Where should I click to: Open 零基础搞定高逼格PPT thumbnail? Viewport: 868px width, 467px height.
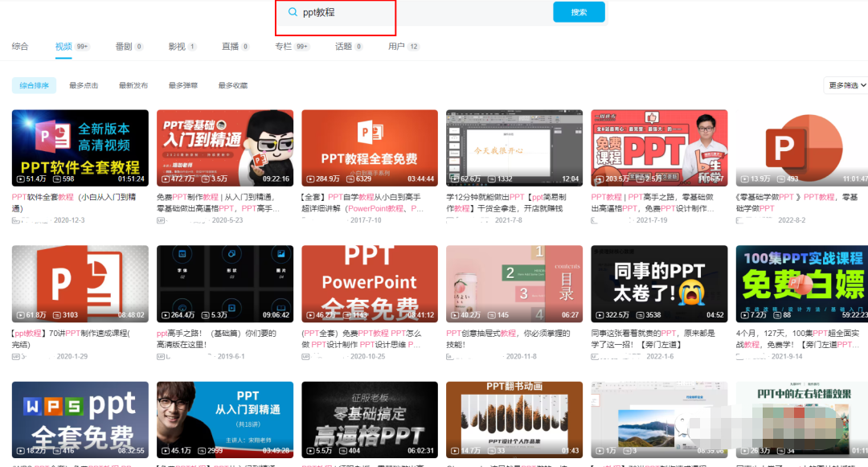click(370, 420)
